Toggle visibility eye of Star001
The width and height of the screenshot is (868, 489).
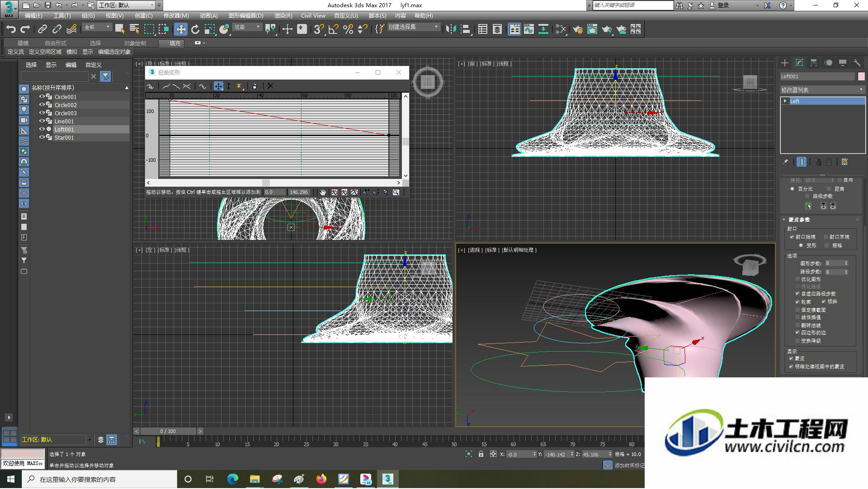42,137
